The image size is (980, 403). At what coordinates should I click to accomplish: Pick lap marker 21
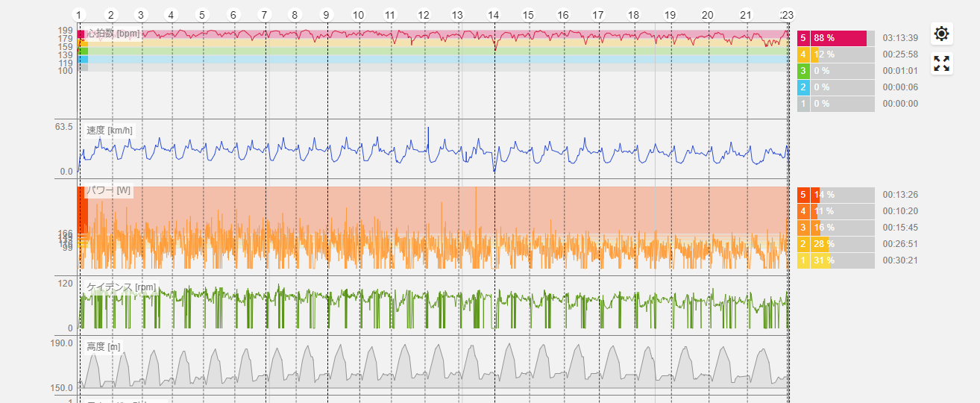[x=746, y=15]
